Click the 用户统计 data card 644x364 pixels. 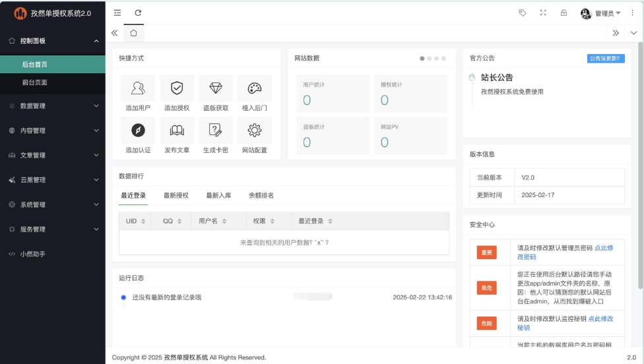[x=333, y=93]
